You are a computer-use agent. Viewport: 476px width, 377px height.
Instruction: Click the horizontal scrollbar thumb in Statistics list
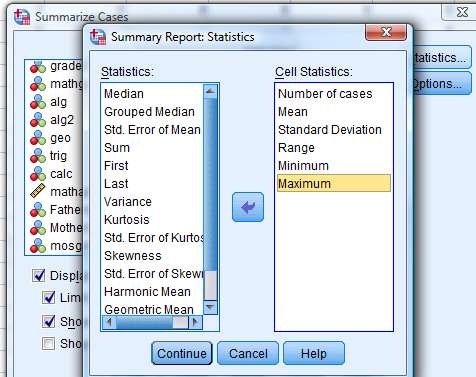[144, 322]
